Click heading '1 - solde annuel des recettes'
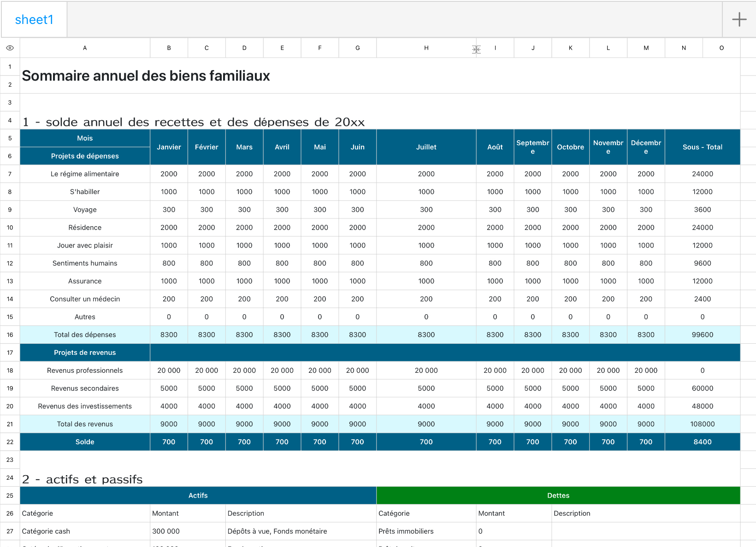This screenshot has height=547, width=756. point(193,122)
